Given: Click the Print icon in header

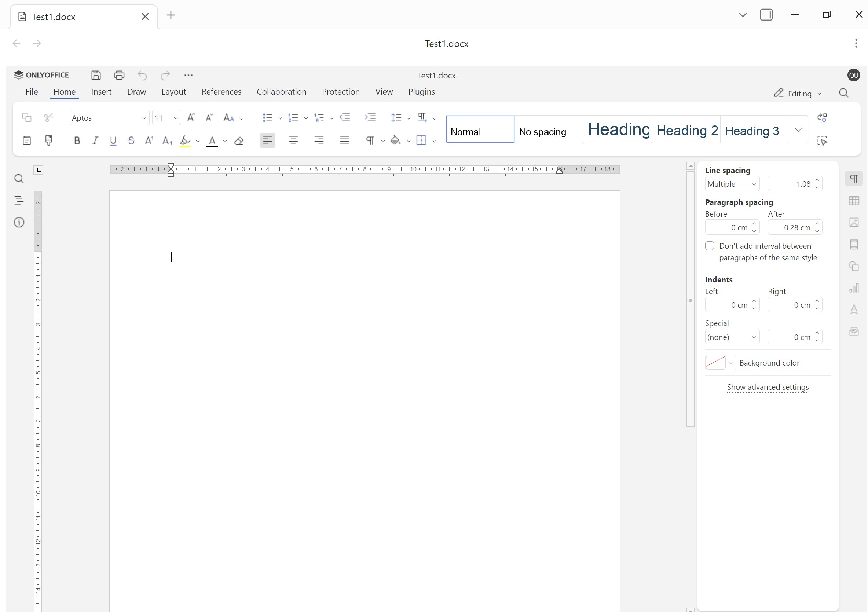Looking at the screenshot, I should [119, 75].
